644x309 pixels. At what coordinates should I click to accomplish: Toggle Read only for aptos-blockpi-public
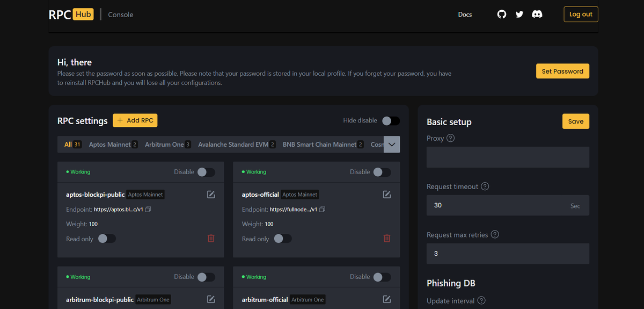point(107,239)
